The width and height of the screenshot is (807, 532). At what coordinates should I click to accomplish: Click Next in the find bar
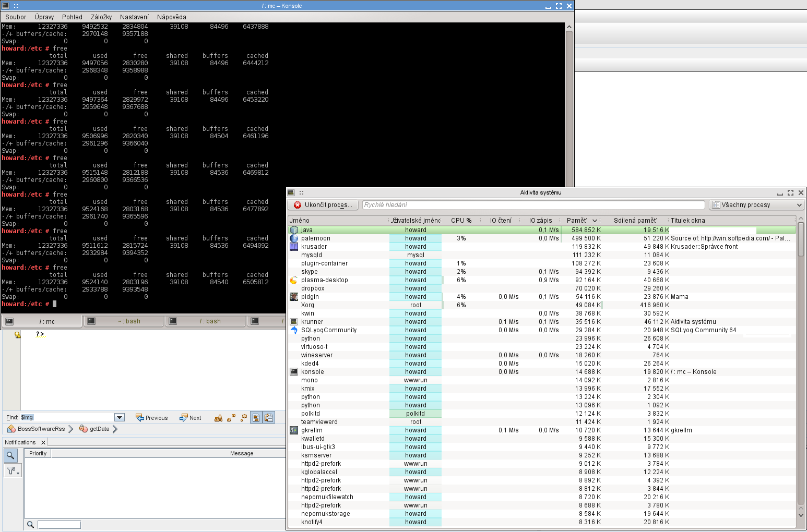(x=191, y=418)
